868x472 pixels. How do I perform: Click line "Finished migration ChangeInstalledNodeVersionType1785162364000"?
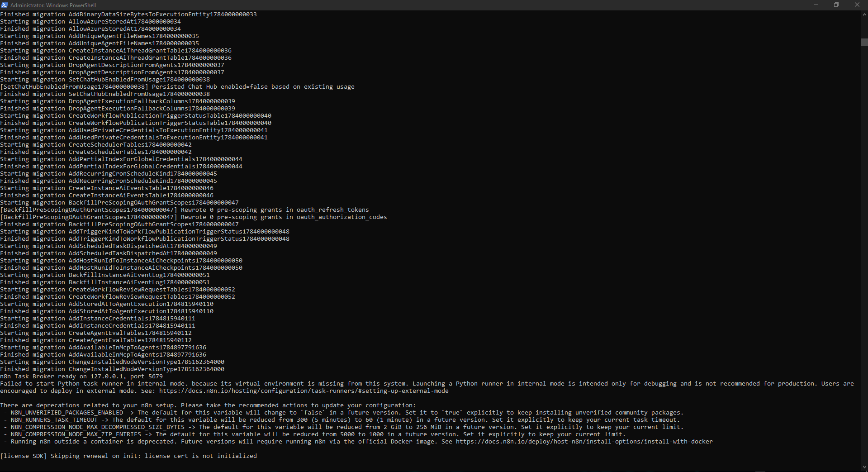(112, 369)
